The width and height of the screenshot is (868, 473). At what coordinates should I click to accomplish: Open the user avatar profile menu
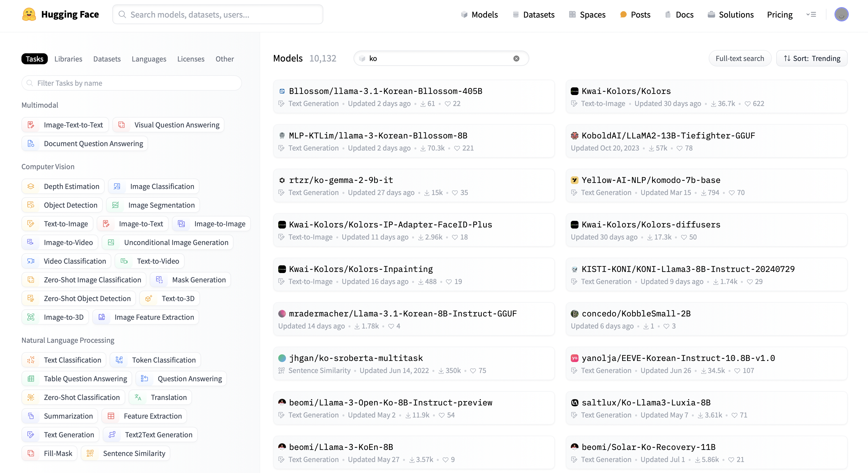point(841,15)
